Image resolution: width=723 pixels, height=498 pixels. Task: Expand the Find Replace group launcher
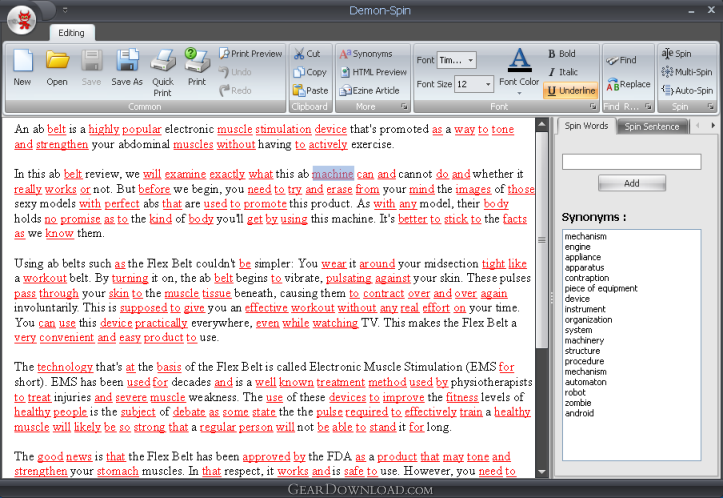coord(648,107)
